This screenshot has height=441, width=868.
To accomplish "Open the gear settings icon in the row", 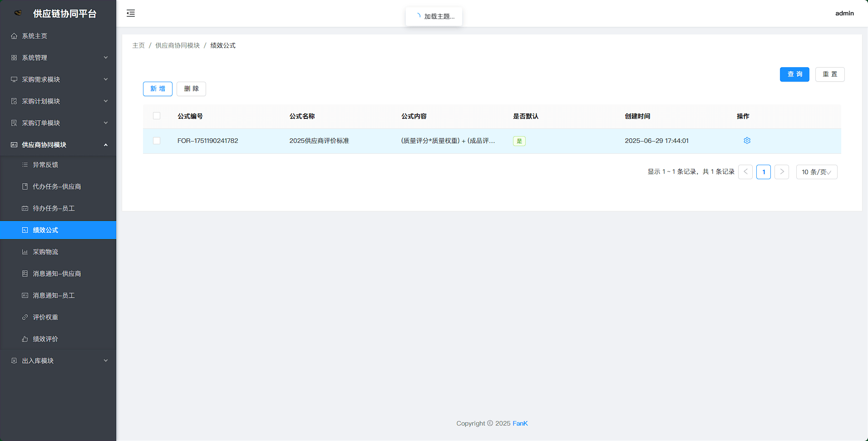I will coord(747,141).
